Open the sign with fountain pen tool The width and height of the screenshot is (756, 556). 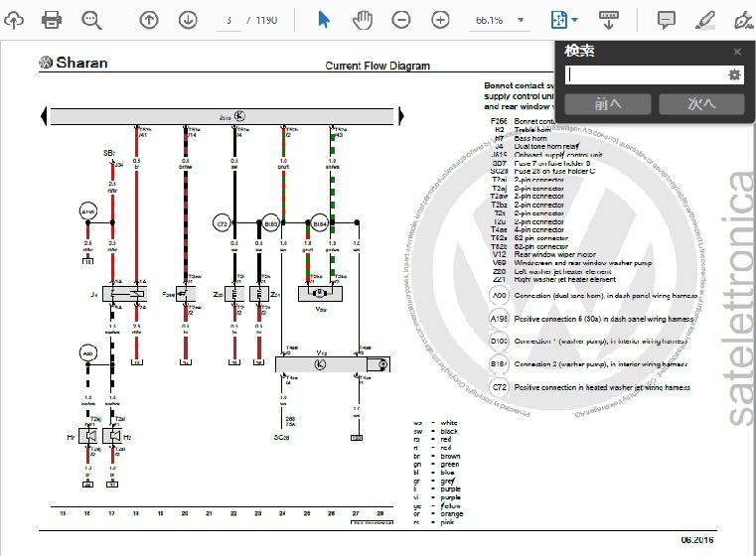coord(743,20)
